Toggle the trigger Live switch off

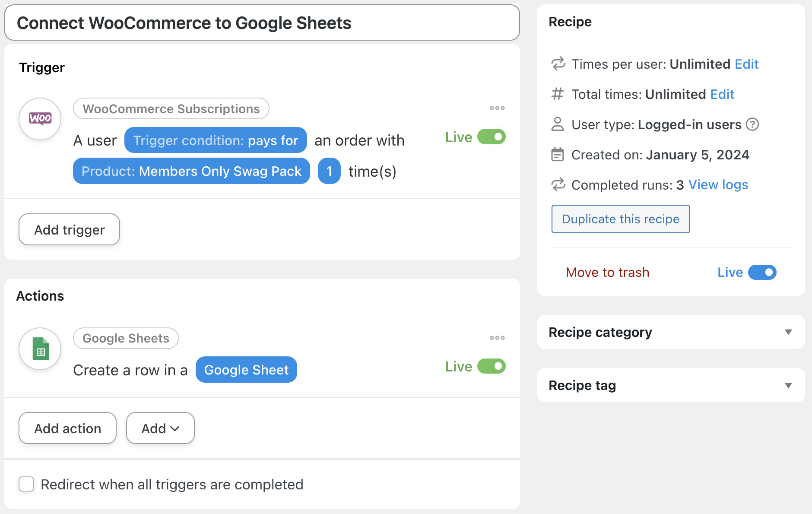pyautogui.click(x=492, y=137)
